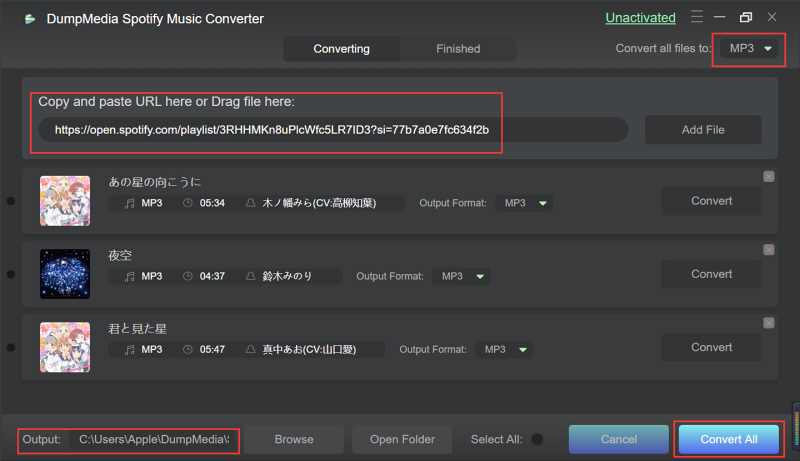Click the Cancel button
Viewport: 800px width, 461px height.
(619, 440)
